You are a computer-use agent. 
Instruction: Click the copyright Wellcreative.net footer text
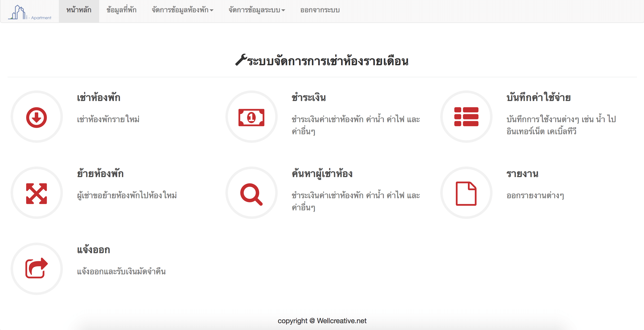click(322, 321)
